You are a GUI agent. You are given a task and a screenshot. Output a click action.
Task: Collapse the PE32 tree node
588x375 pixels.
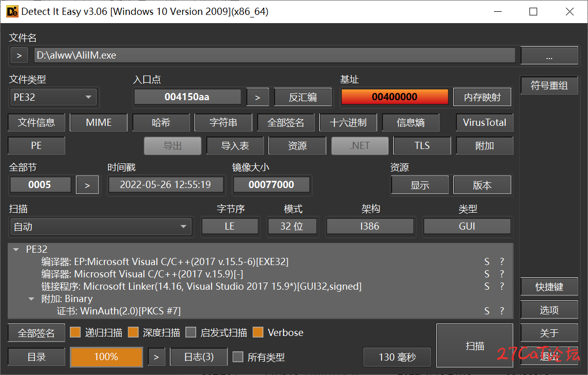point(16,249)
